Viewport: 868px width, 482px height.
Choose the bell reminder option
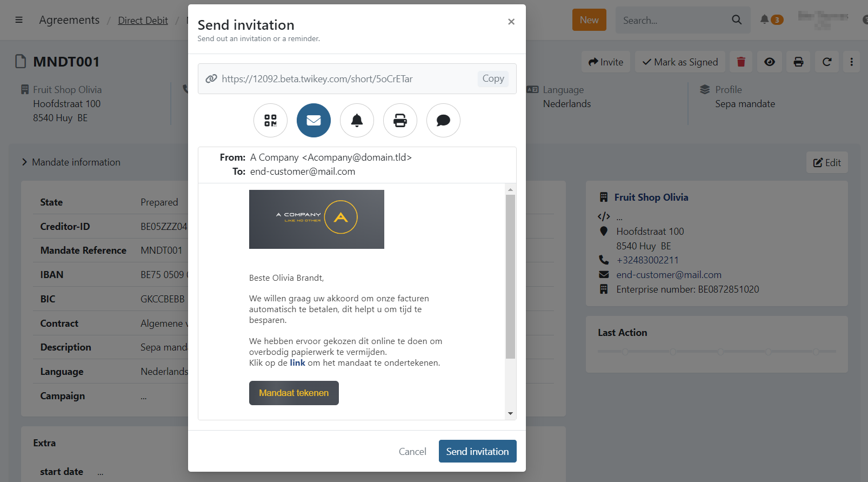point(357,120)
